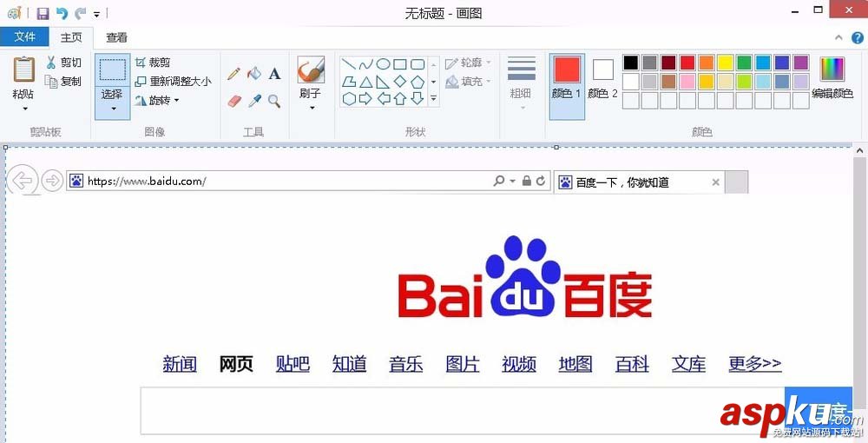Click the Cut scissors icon
The image size is (868, 443).
click(51, 62)
